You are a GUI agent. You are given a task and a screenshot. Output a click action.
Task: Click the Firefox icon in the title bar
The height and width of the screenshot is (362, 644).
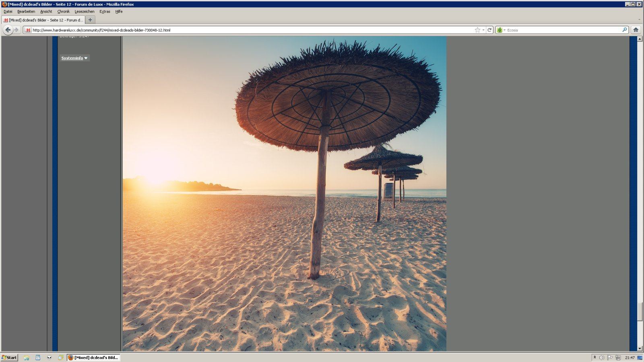(4, 4)
